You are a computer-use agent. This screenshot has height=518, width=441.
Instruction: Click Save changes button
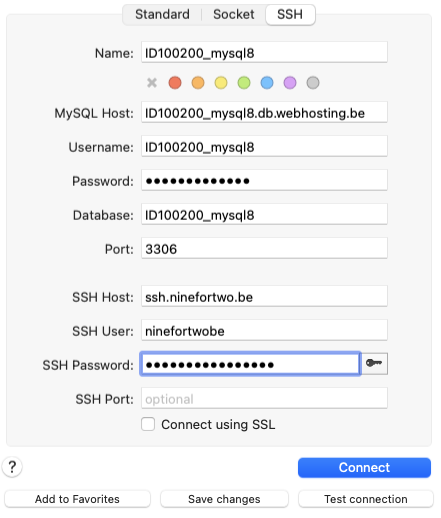pos(224,499)
